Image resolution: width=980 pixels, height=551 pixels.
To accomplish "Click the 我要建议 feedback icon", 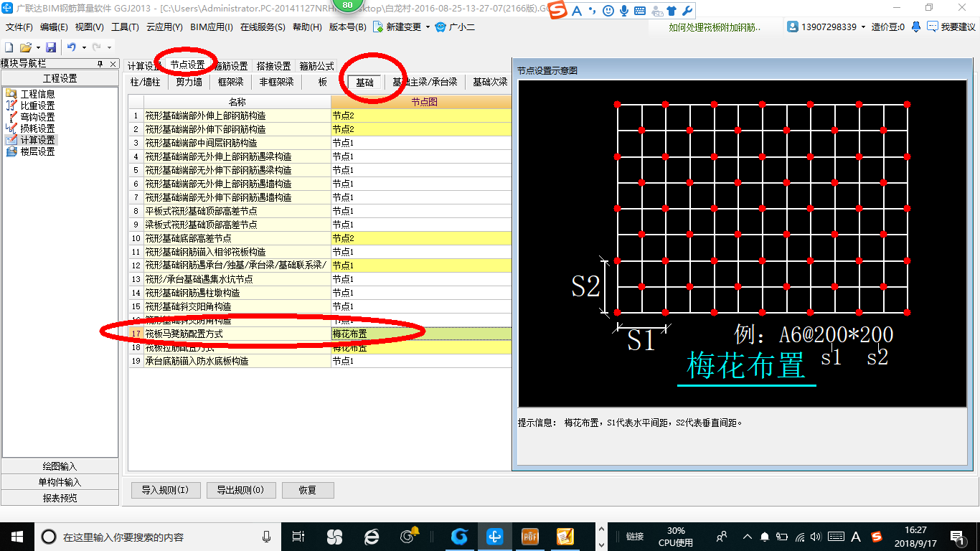I will (932, 27).
